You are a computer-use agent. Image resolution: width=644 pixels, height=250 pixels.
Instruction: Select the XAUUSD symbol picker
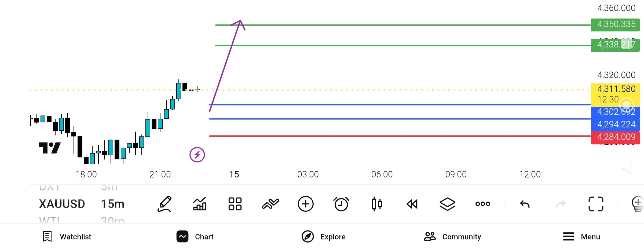tap(62, 204)
